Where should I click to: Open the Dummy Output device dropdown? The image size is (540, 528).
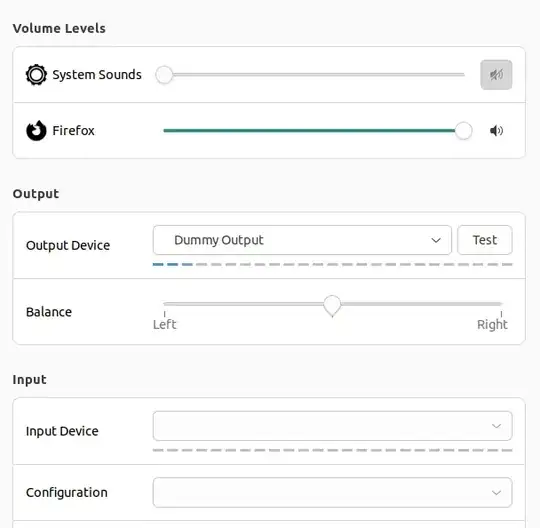pos(302,240)
